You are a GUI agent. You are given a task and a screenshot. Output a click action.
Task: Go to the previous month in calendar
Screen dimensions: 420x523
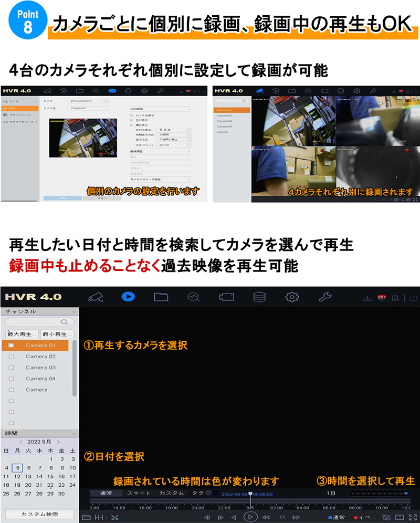(x=20, y=442)
